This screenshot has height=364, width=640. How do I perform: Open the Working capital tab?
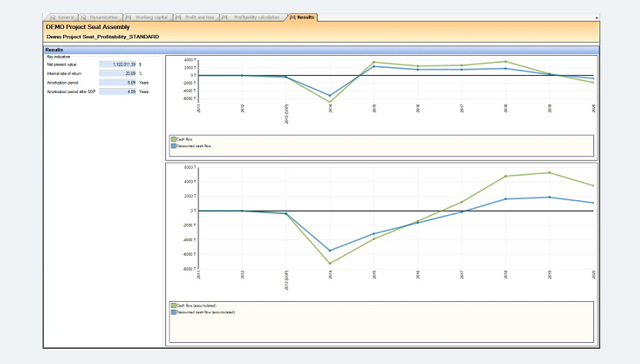(148, 18)
